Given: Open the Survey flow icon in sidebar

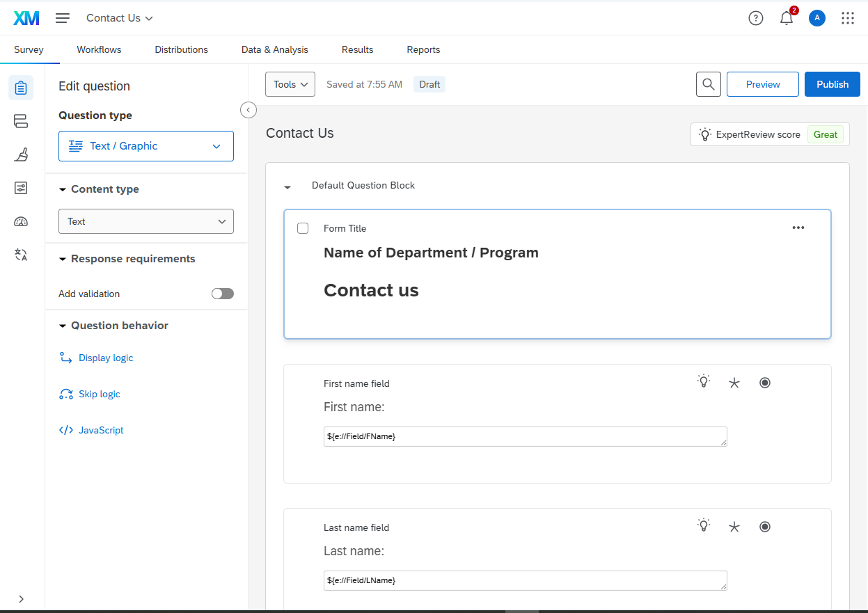Looking at the screenshot, I should [21, 121].
